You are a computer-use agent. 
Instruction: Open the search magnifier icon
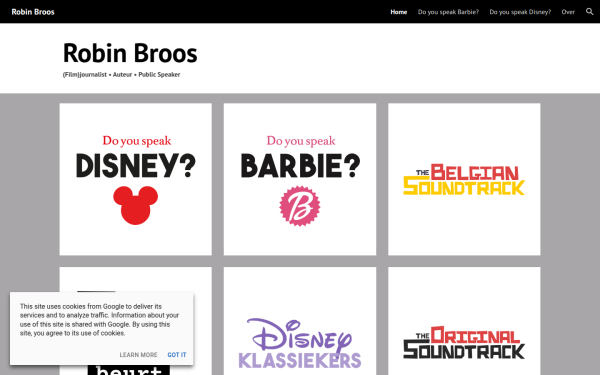(x=590, y=12)
